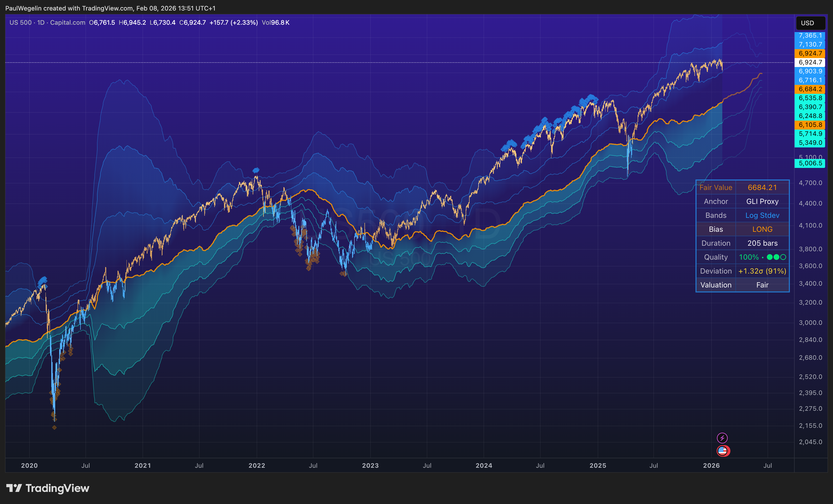Screen dimensions: 833x504
Task: Click the Fair Value 6684.21 cell
Action: (762, 187)
